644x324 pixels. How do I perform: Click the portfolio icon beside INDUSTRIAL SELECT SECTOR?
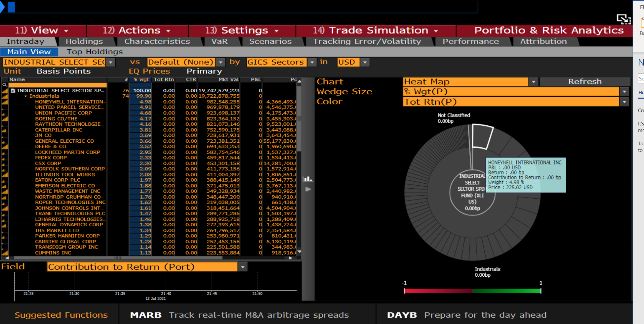coord(13,91)
